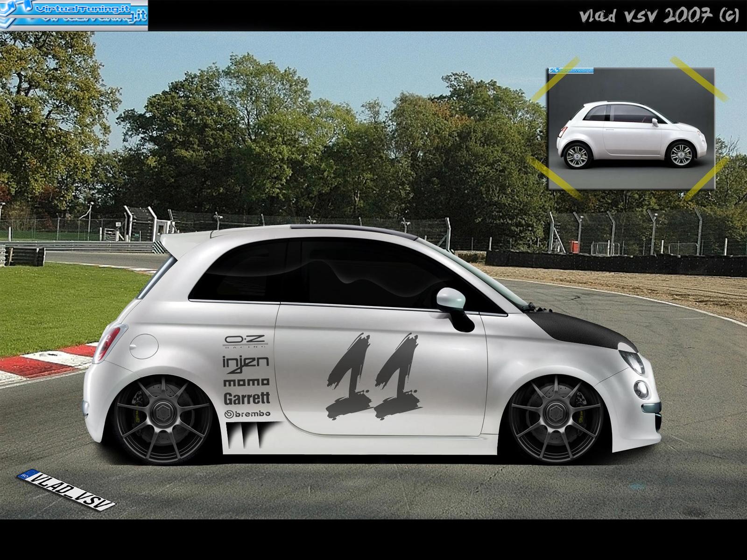Click the number 11 on the door
747x560 pixels.
pos(374,376)
